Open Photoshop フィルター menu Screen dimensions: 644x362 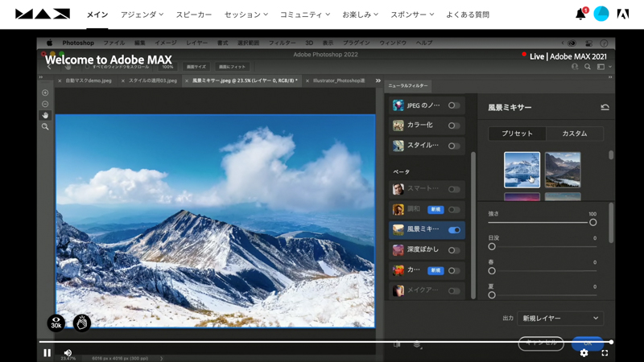pos(282,43)
